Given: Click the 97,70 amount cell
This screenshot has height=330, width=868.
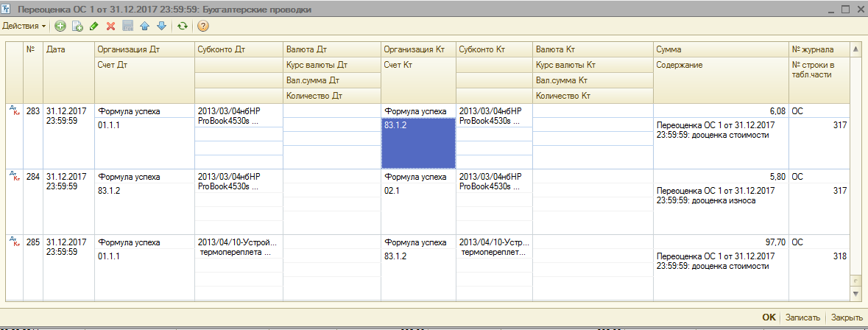Looking at the screenshot, I should click(x=720, y=242).
